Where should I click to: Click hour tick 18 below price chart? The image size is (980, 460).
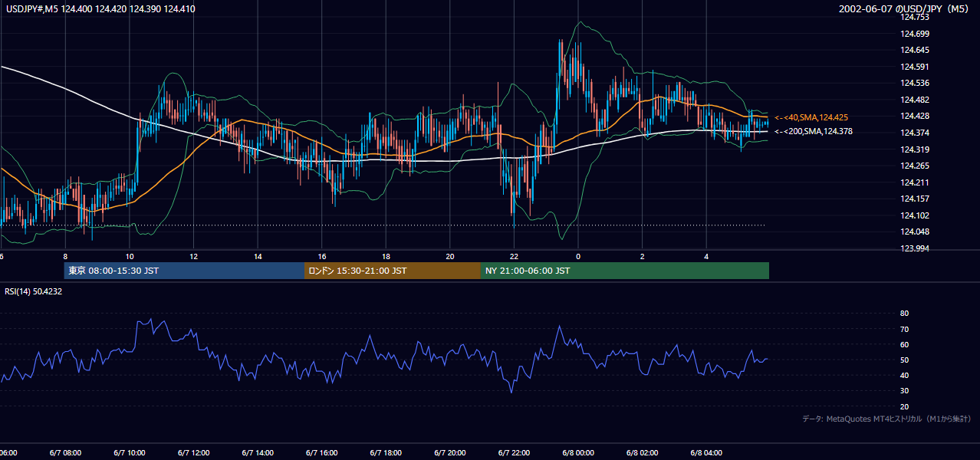point(386,257)
